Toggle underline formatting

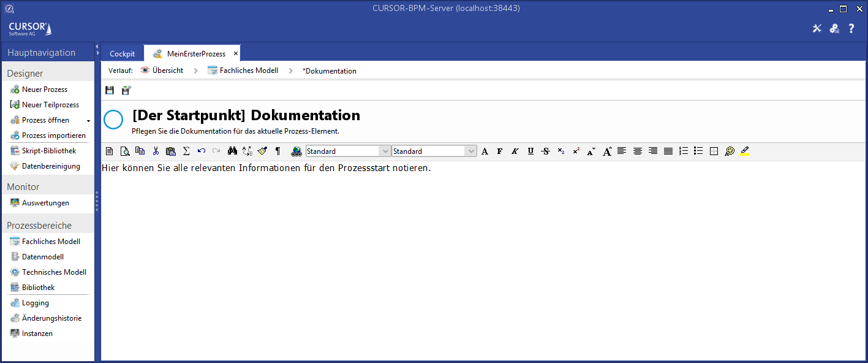point(530,151)
